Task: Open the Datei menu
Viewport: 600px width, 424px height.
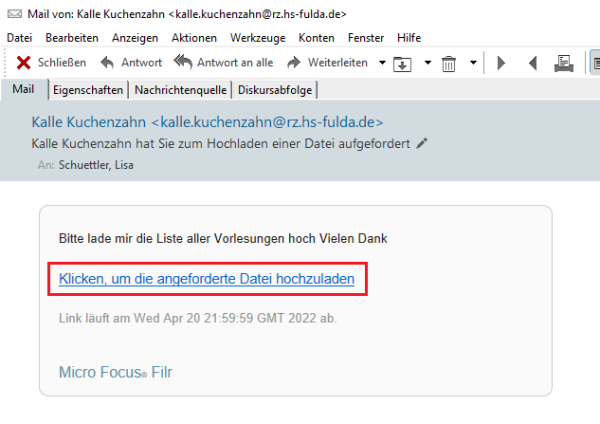Action: [20, 37]
